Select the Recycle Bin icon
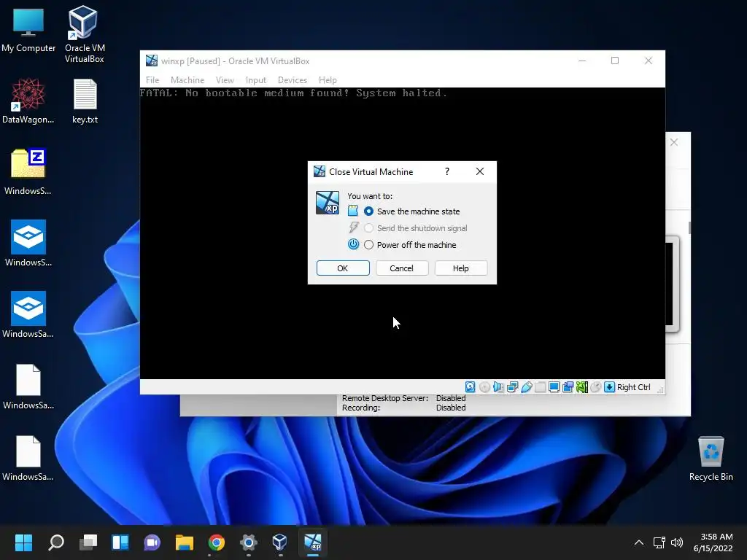The image size is (747, 560). [711, 459]
